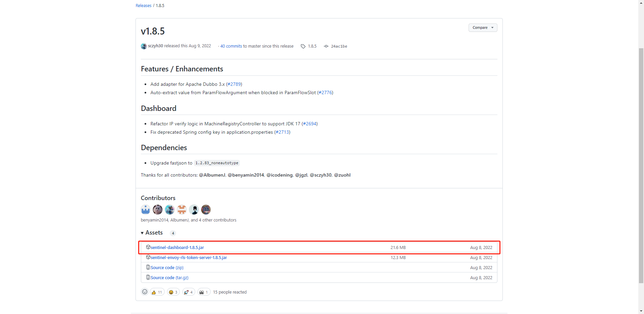This screenshot has width=644, height=314.
Task: Open pull request #2776
Action: tap(325, 92)
